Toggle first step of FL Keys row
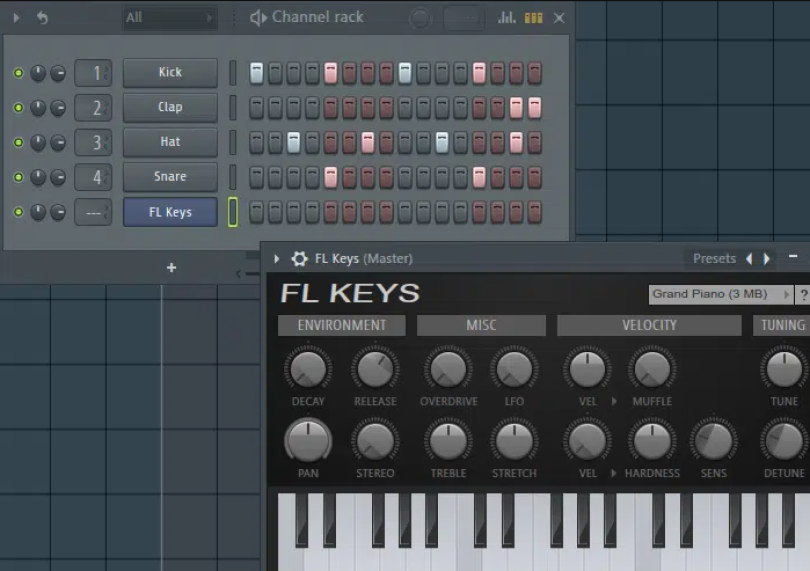This screenshot has height=571, width=810. 256,212
